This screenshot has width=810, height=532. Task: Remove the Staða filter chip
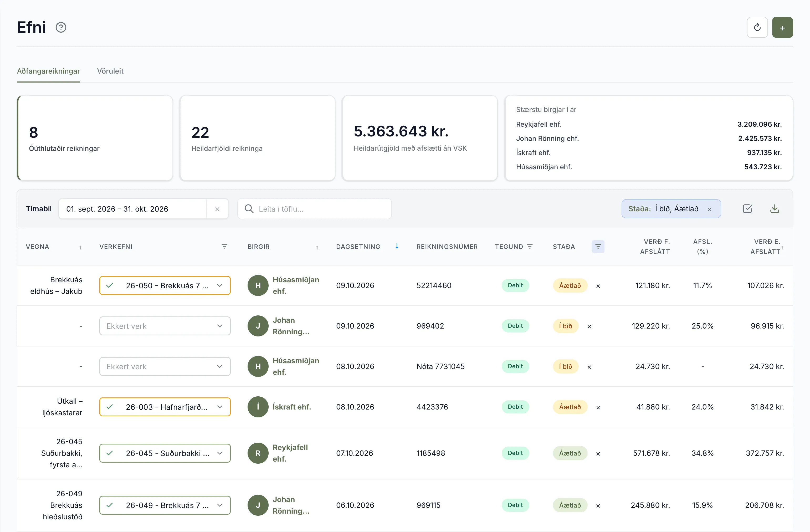coord(710,209)
